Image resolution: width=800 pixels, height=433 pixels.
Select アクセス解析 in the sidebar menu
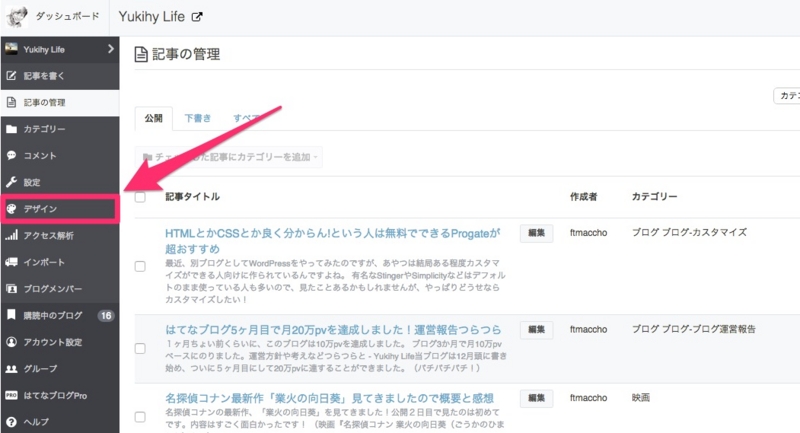click(60, 235)
